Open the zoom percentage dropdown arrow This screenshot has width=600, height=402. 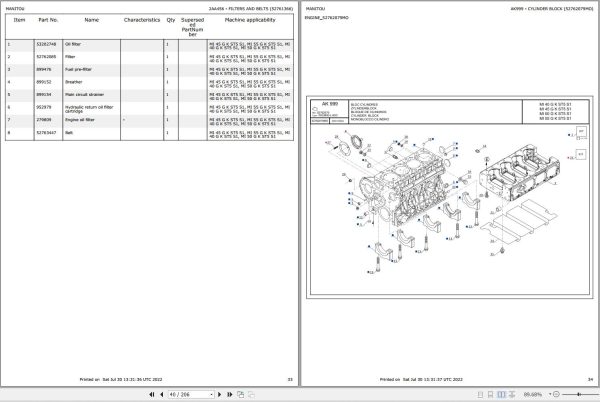point(550,394)
